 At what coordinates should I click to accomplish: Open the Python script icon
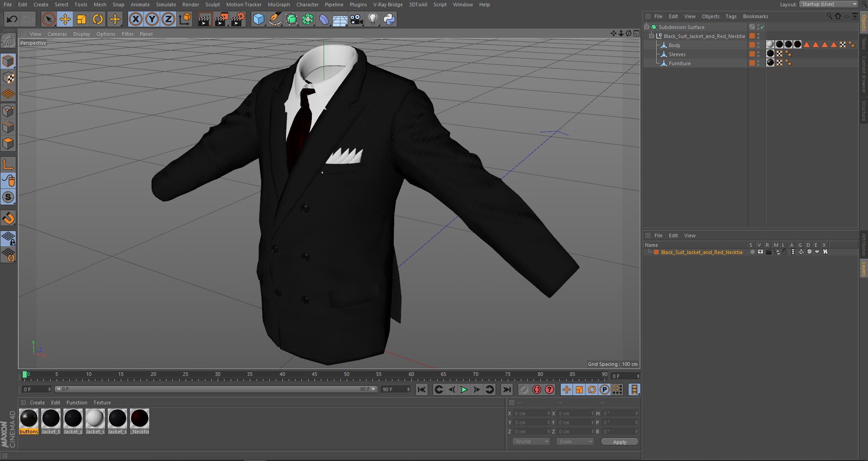point(389,19)
